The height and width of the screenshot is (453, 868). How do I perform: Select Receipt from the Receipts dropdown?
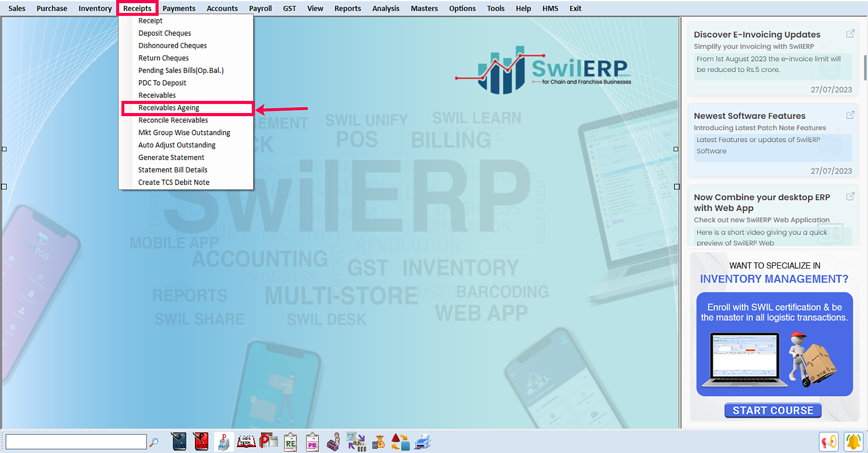tap(186, 21)
